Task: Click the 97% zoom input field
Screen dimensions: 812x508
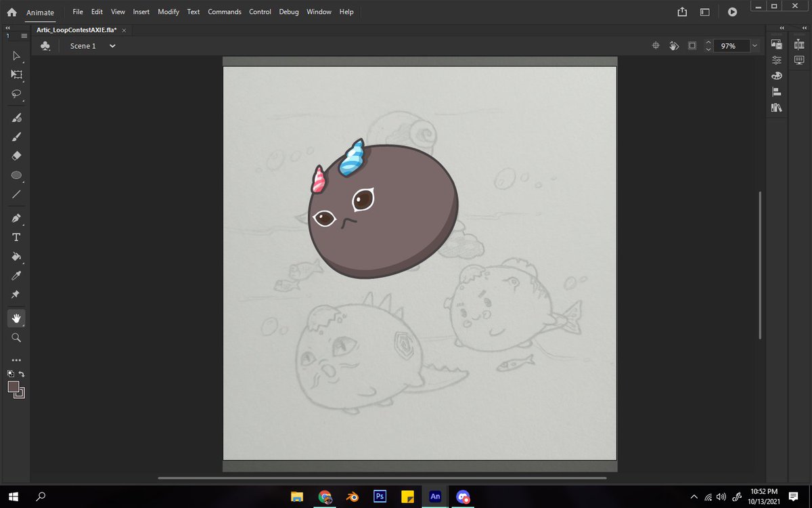Action: click(x=731, y=46)
